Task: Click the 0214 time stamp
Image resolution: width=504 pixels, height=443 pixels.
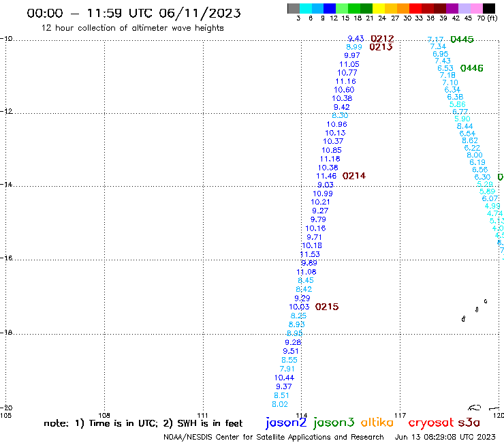Action: point(354,176)
